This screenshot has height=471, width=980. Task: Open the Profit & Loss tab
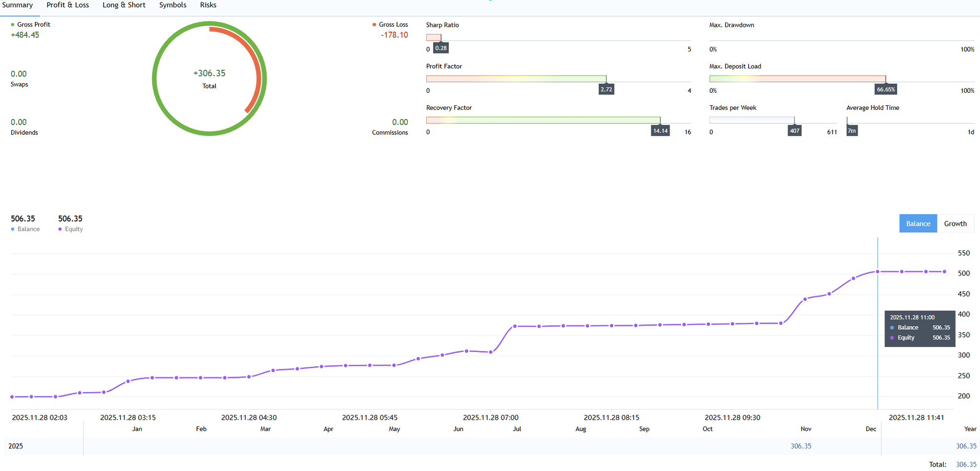click(67, 5)
